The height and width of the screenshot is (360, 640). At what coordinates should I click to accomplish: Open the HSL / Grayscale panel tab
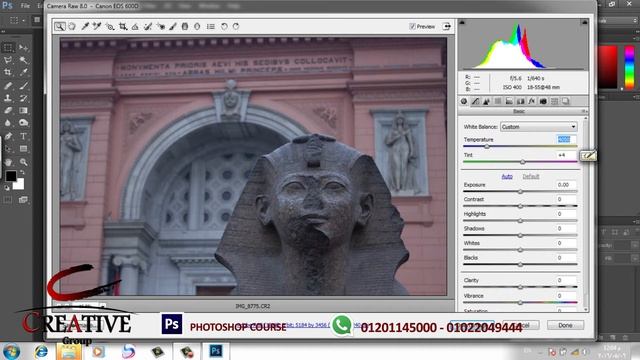(x=498, y=101)
